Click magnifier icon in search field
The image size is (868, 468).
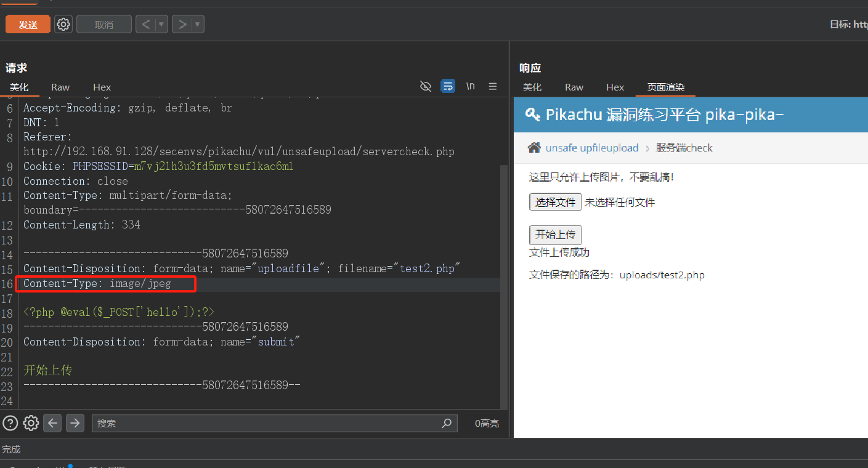447,423
